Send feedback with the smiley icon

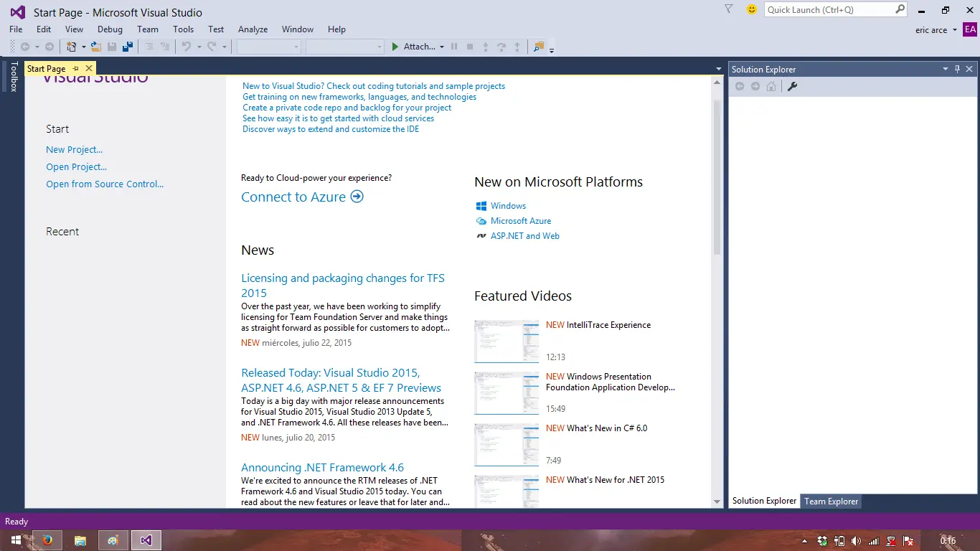pyautogui.click(x=751, y=9)
